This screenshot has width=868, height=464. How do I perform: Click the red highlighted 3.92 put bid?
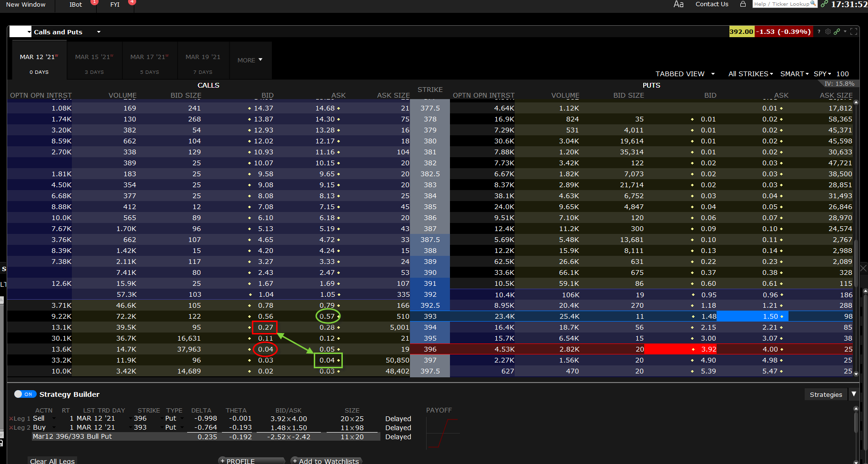click(680, 349)
